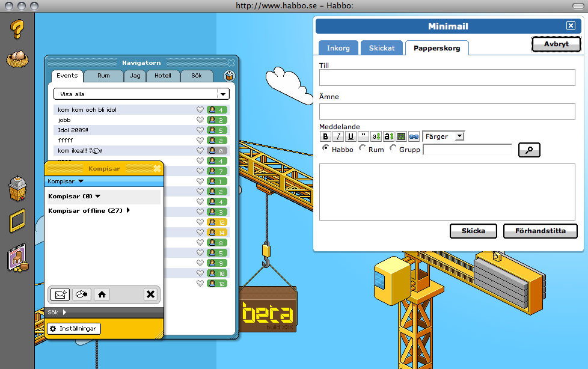Open the Skickat tab in Minimail
Screen dimensions: 588x369
(382, 48)
